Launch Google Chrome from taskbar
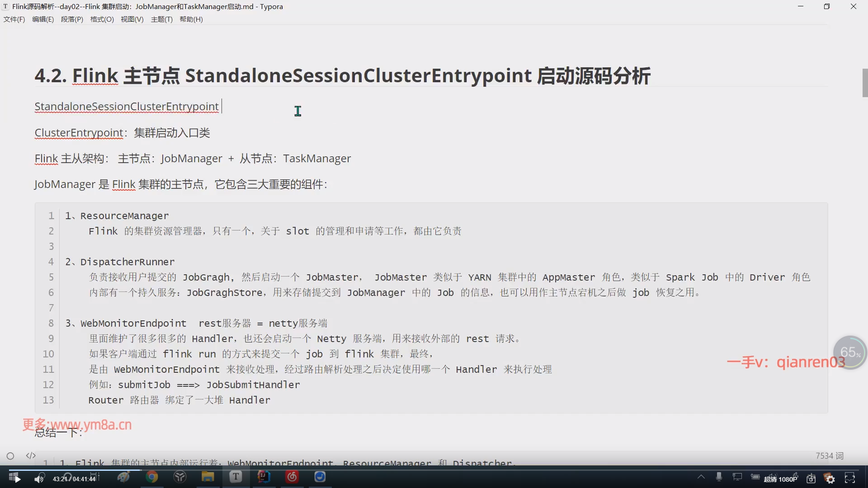The width and height of the screenshot is (868, 488). [152, 477]
